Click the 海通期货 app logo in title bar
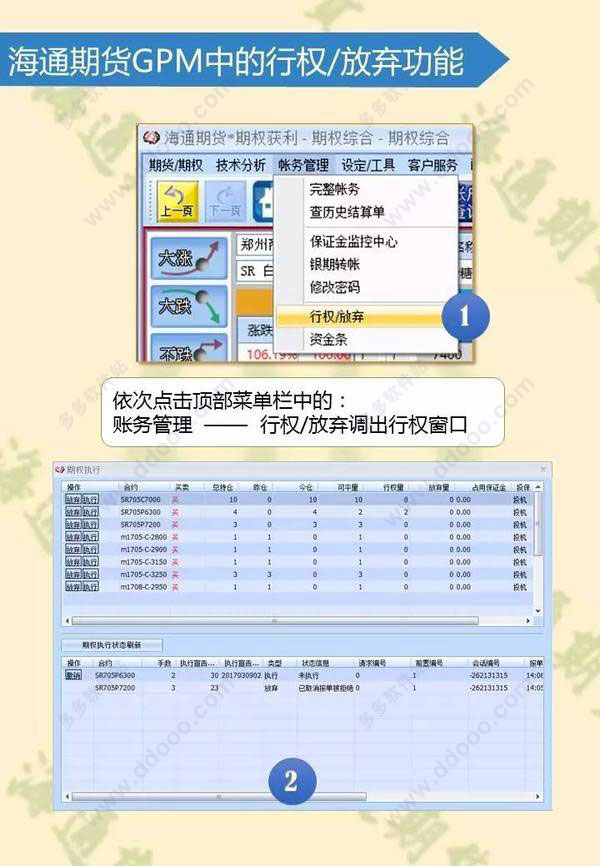Image resolution: width=600 pixels, height=866 pixels. 151,137
